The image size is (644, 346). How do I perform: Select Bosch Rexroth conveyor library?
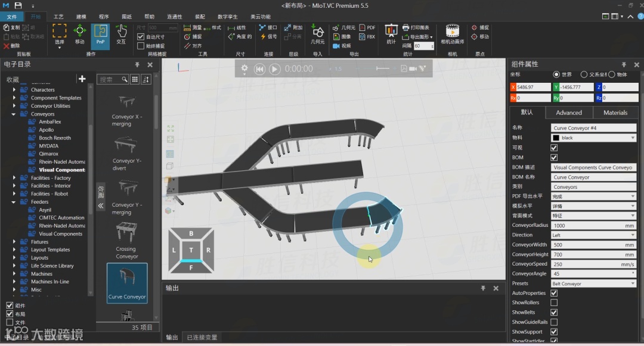[x=55, y=138]
